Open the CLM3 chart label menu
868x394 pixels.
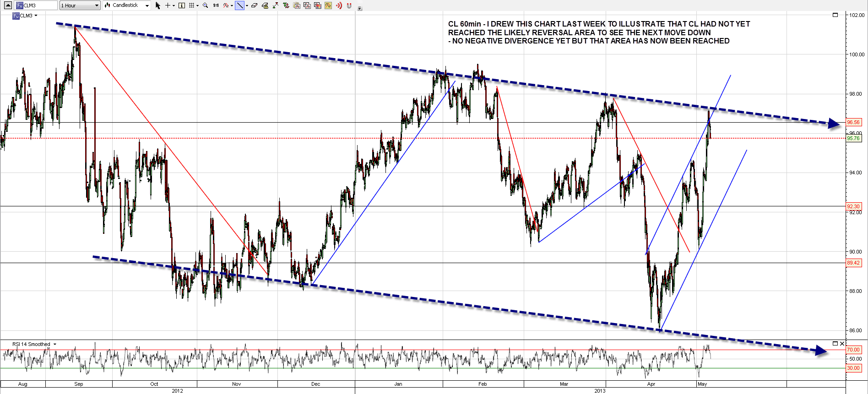pos(36,16)
